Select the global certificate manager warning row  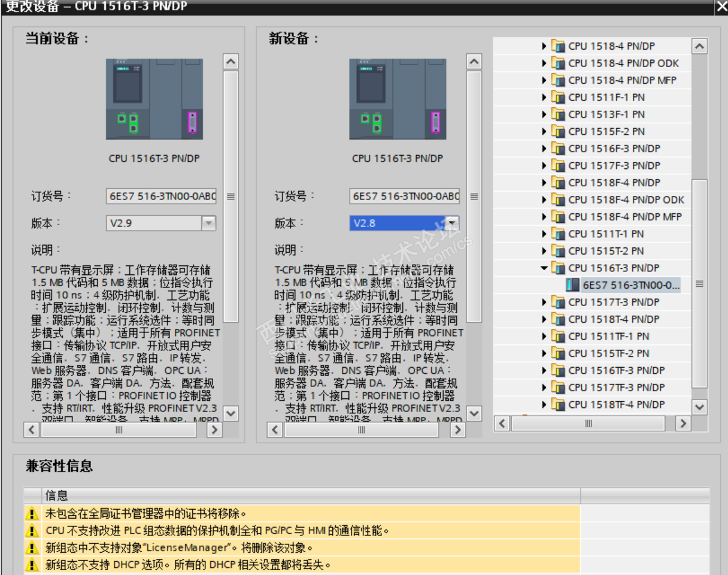[311, 513]
